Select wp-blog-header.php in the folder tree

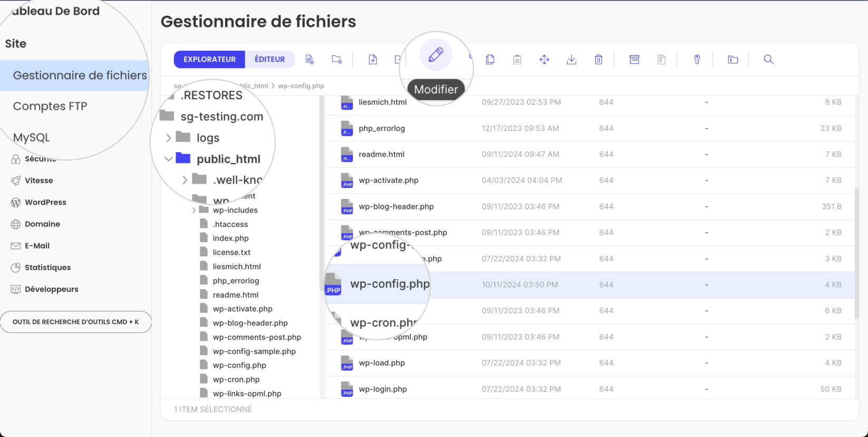250,323
